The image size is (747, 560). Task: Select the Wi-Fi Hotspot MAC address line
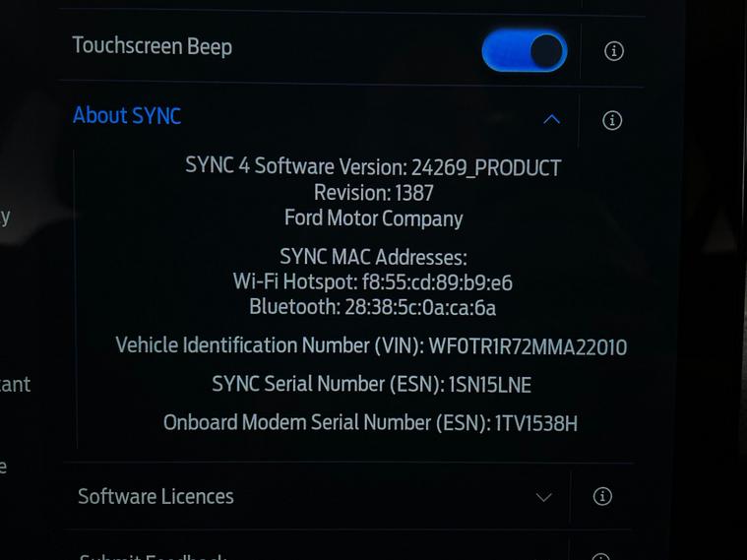click(x=373, y=282)
